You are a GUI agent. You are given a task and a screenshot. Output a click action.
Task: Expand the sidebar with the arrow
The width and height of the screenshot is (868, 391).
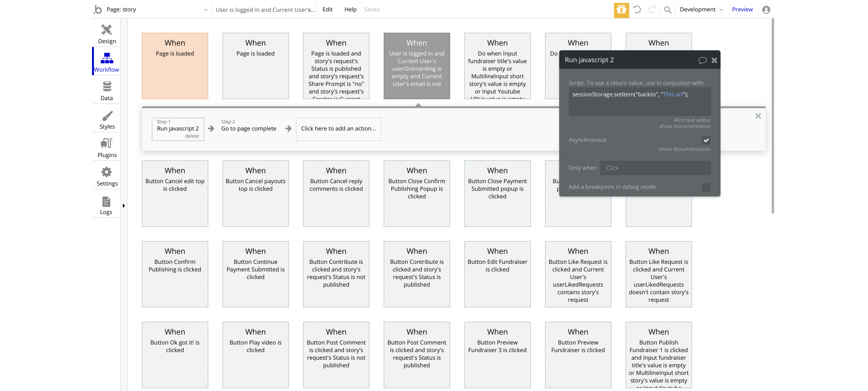pos(124,206)
